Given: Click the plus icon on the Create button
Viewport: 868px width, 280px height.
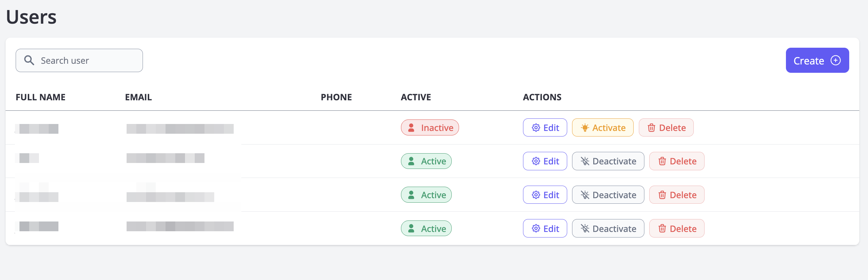Looking at the screenshot, I should tap(836, 61).
